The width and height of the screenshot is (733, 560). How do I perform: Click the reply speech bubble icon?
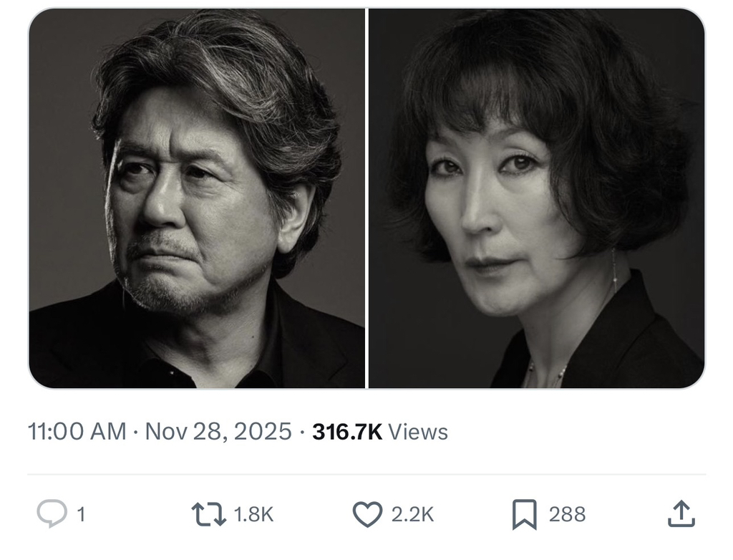51,513
